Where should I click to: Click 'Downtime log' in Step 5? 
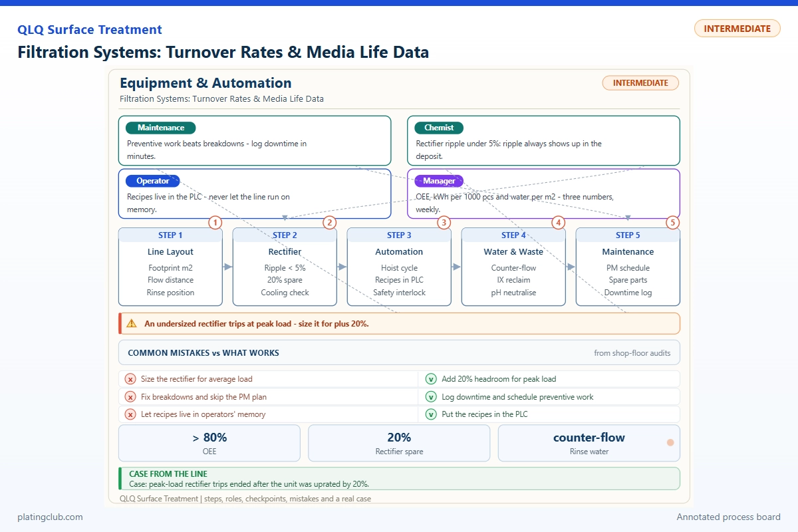click(x=628, y=293)
